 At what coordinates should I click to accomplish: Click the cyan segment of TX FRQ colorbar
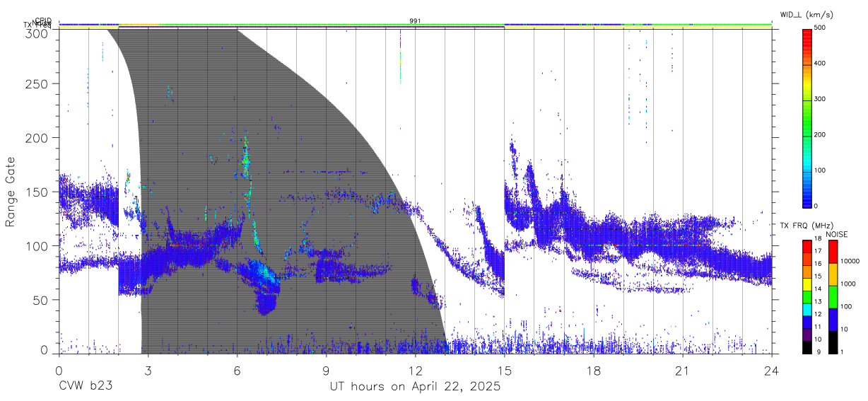(808, 308)
